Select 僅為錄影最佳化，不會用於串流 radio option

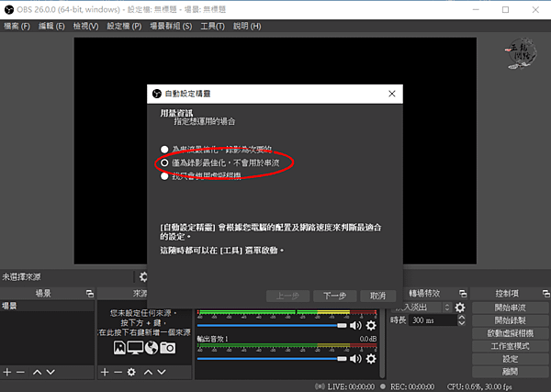(164, 162)
